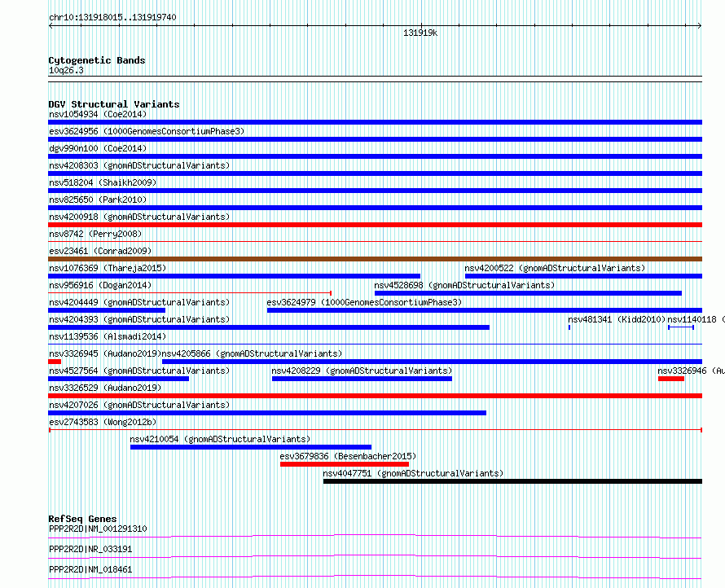Image resolution: width=725 pixels, height=588 pixels.
Task: Select nsv4205866 gnomAD variant label
Action: click(x=252, y=353)
